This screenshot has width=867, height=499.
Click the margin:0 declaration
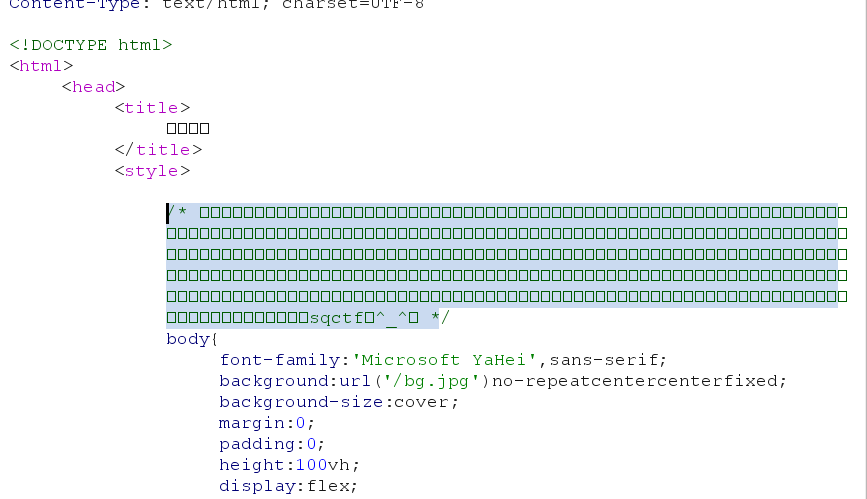pyautogui.click(x=267, y=423)
